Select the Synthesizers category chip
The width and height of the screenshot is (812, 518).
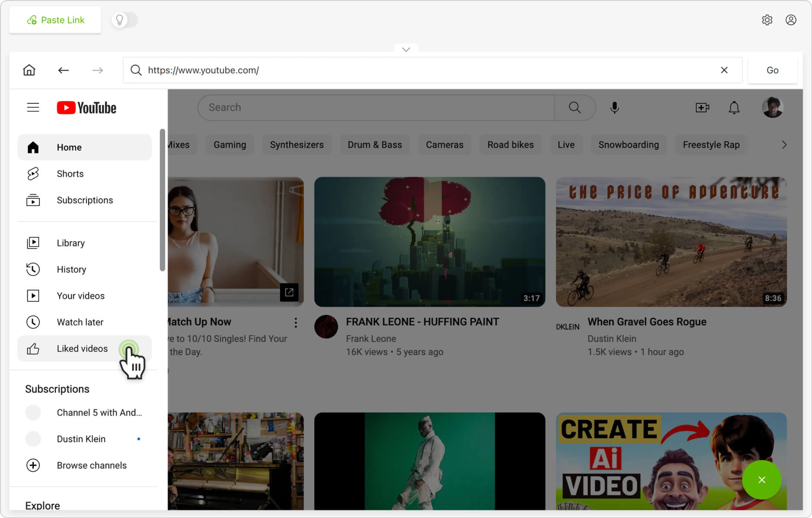(296, 145)
